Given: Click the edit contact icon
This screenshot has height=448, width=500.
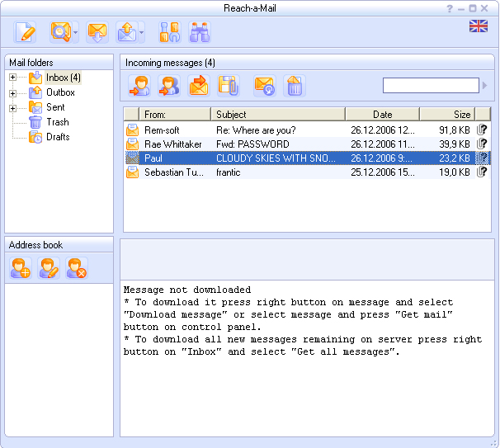Looking at the screenshot, I should pos(49,267).
